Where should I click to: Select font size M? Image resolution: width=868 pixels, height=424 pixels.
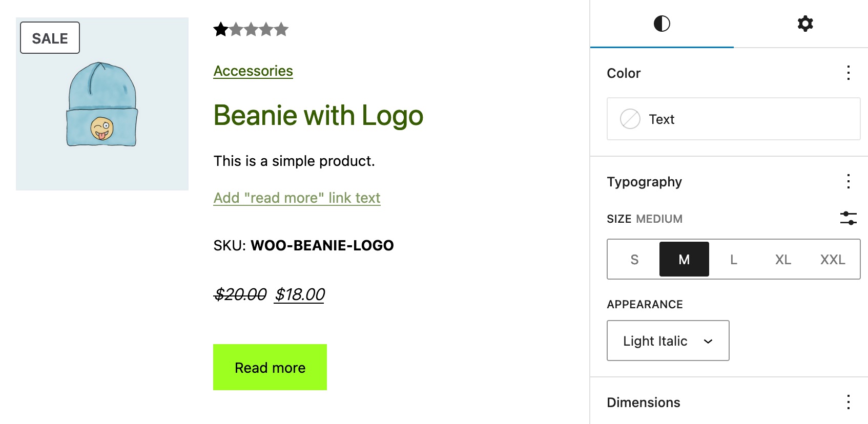click(684, 260)
